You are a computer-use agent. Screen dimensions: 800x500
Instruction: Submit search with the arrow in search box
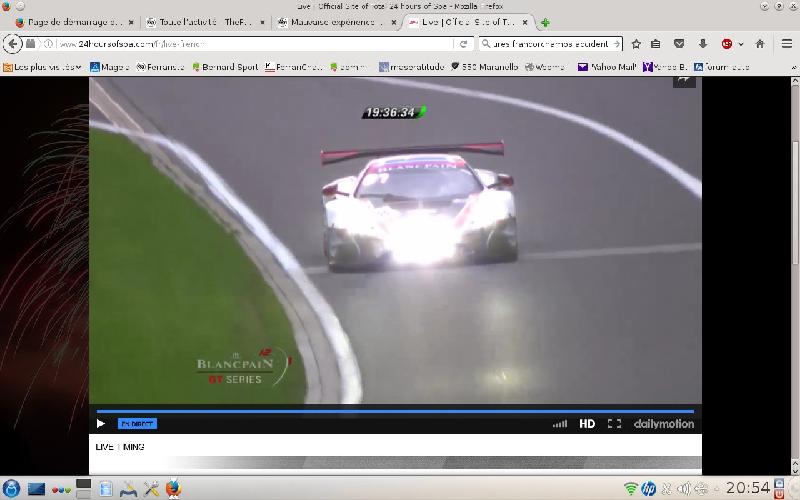[616, 44]
